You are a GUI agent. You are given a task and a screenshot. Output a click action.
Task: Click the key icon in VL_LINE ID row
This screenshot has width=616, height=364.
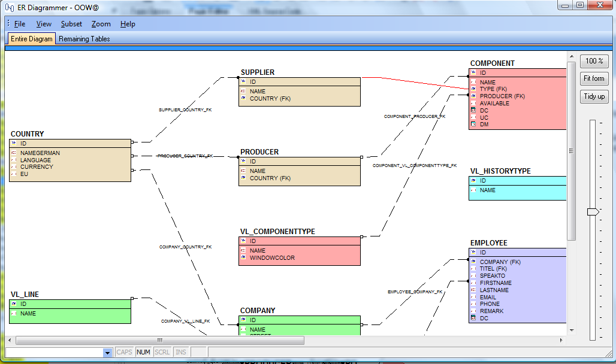click(14, 304)
